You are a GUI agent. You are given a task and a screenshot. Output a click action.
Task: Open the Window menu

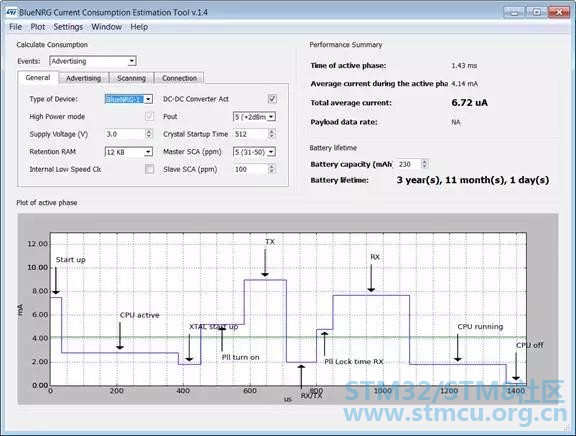107,27
